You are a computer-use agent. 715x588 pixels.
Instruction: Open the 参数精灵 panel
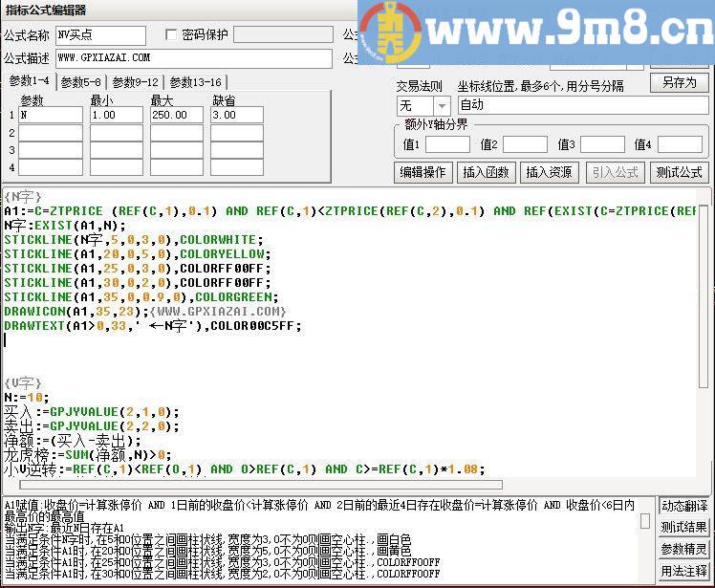click(x=684, y=549)
